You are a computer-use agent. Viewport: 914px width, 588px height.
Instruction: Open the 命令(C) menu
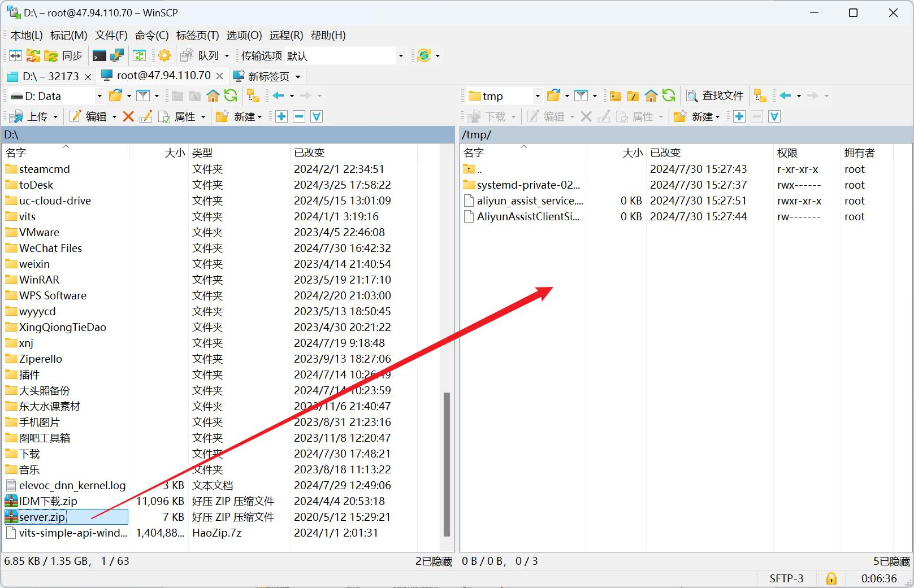coord(152,35)
